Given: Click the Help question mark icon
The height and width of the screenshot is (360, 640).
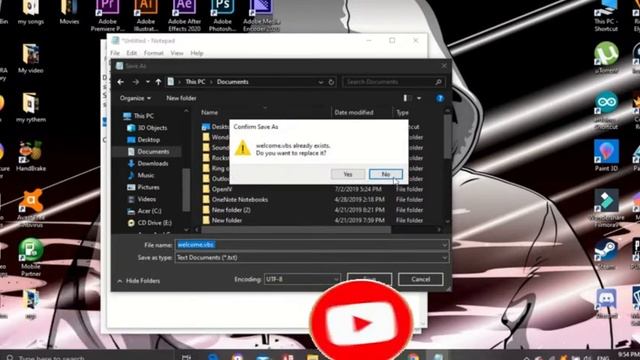Looking at the screenshot, I should [440, 98].
